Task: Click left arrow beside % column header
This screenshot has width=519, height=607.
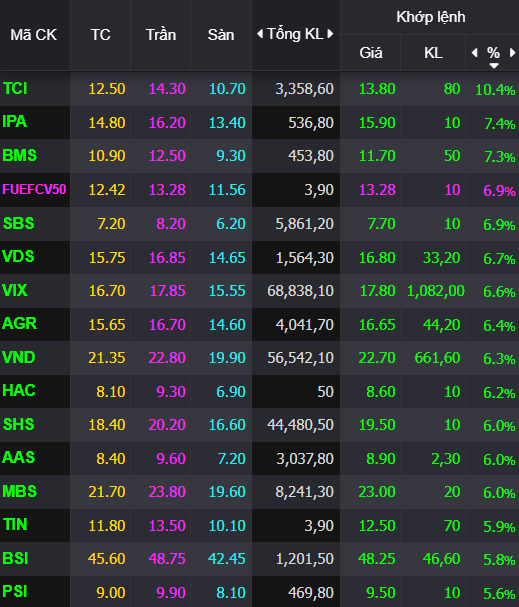Action: click(474, 53)
